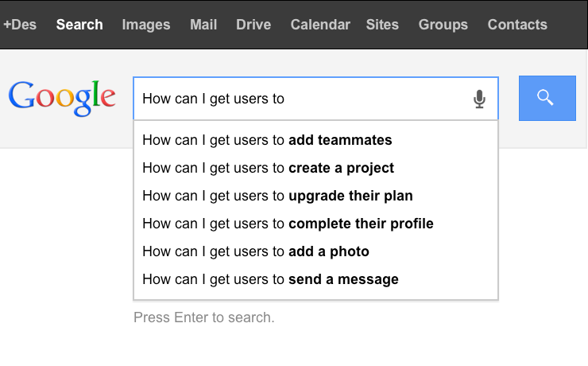Click the Press Enter to search hint
Viewport: 588px width, 366px height.
[x=204, y=317]
